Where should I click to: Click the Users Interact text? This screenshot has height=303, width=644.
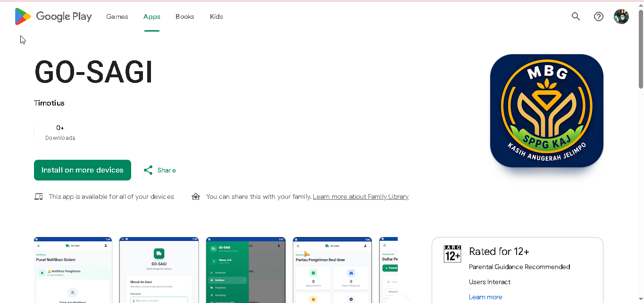click(490, 282)
